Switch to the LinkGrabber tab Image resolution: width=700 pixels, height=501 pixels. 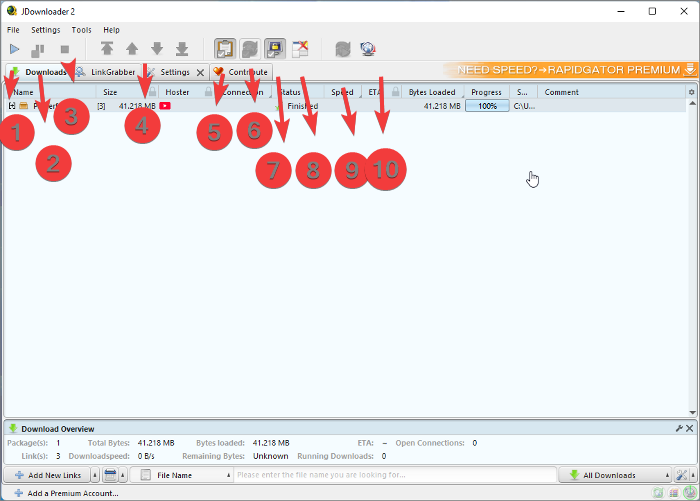pos(106,72)
